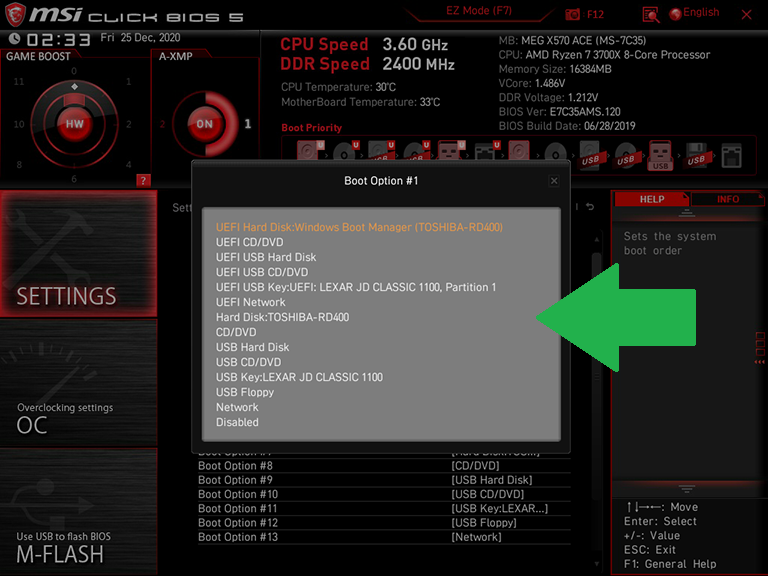
Task: Pick UEFI USB CD/DVD option
Action: point(262,272)
